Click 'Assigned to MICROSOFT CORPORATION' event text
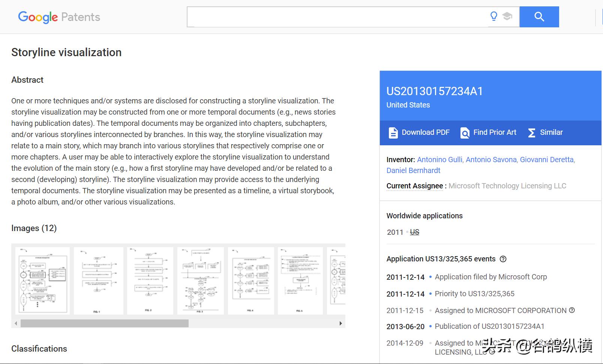Image resolution: width=603 pixels, height=364 pixels. coord(501,310)
